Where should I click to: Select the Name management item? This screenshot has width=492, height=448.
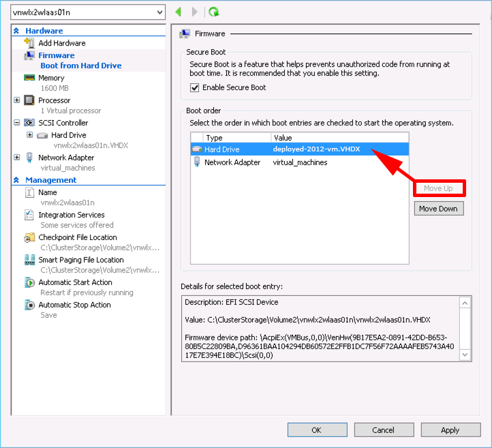pyautogui.click(x=48, y=192)
